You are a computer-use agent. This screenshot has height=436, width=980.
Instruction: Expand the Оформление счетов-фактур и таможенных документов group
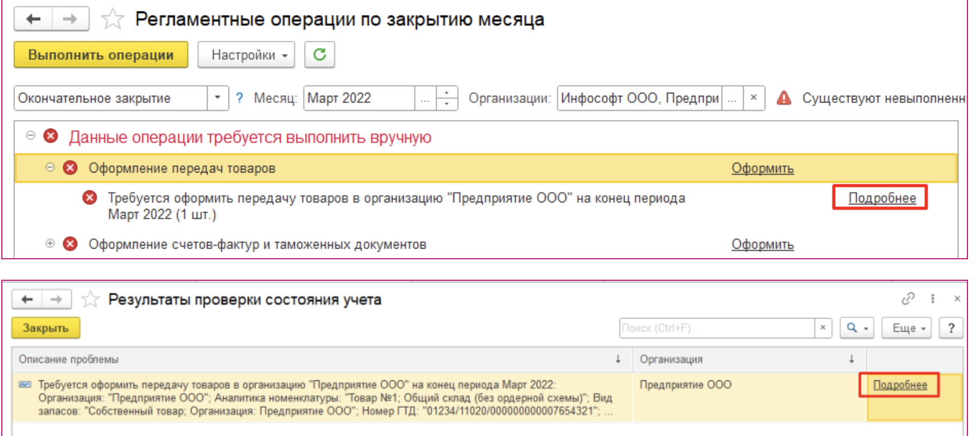[x=50, y=244]
